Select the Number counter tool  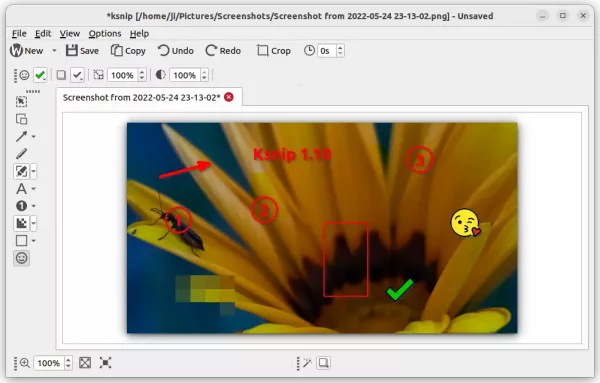pos(21,206)
